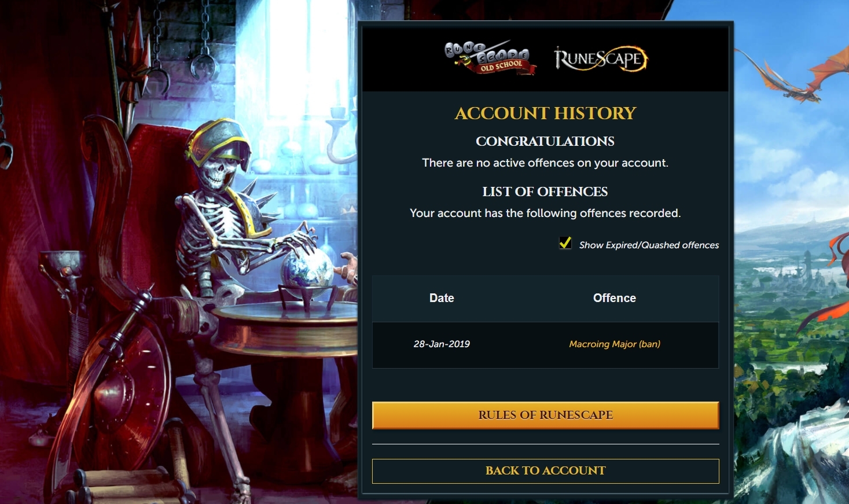Screen dimensions: 849x504
Task: Click the 'no active offences' message text
Action: click(545, 163)
